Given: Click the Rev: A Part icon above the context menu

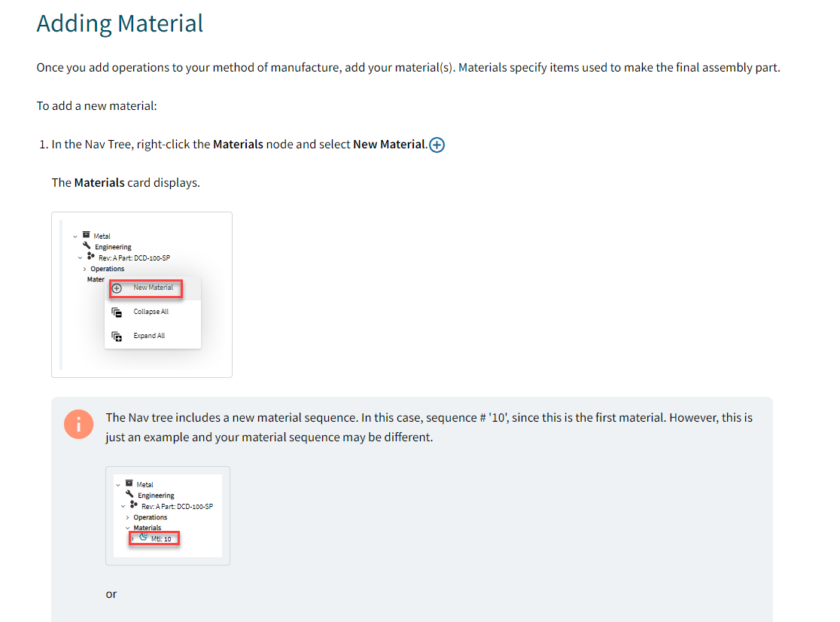Looking at the screenshot, I should tap(91, 257).
